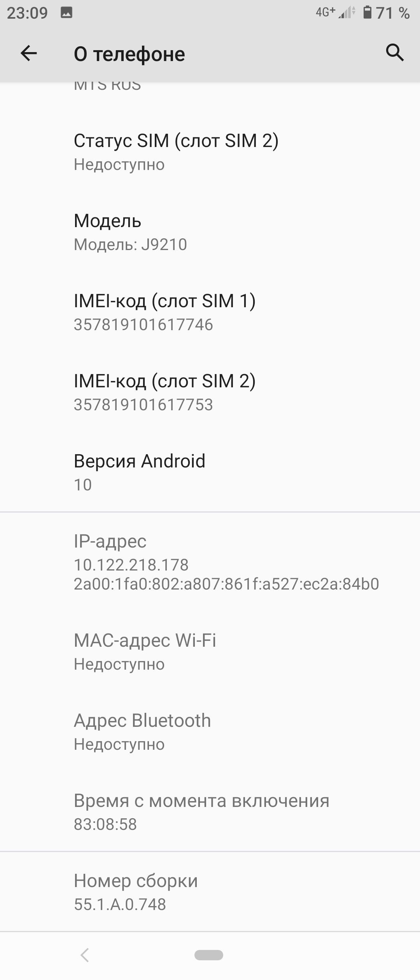Tap Время с момента включения entry

tap(210, 812)
